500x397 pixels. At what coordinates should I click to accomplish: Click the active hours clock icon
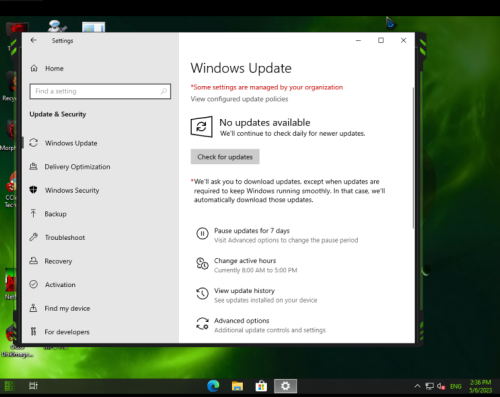pyautogui.click(x=202, y=264)
